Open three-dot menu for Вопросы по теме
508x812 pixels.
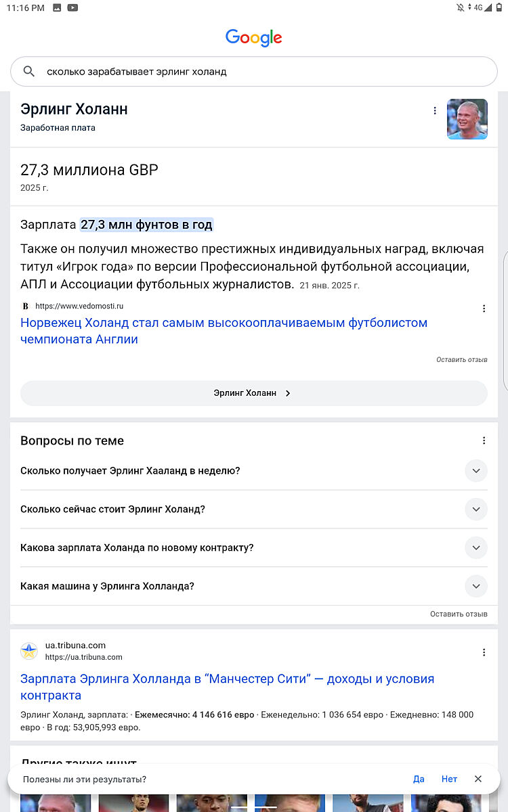pos(484,441)
